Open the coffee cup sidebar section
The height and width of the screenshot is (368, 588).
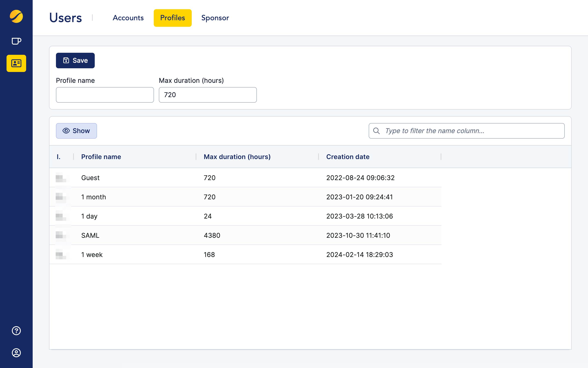16,41
